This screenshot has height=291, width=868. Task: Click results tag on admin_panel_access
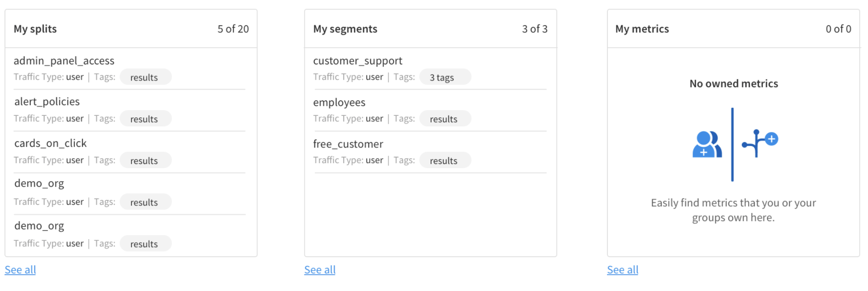coord(145,77)
